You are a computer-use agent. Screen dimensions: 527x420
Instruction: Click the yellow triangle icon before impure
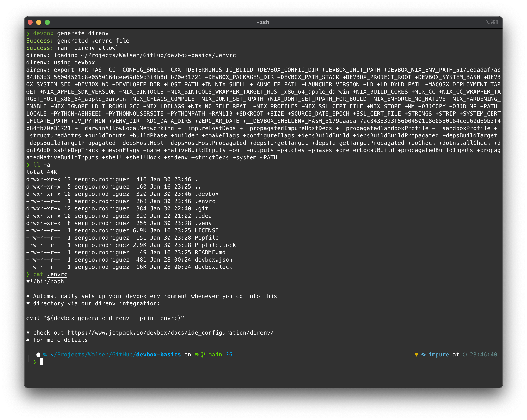click(x=417, y=355)
